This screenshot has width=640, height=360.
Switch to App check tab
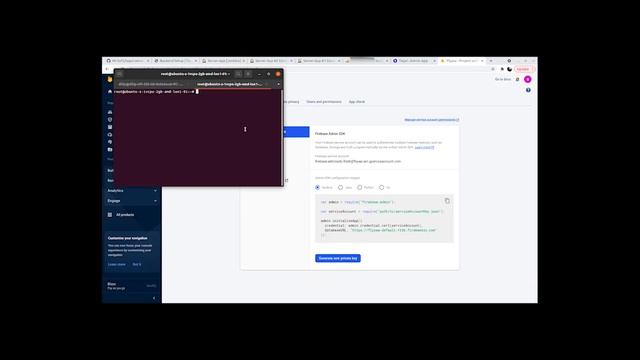tap(357, 102)
